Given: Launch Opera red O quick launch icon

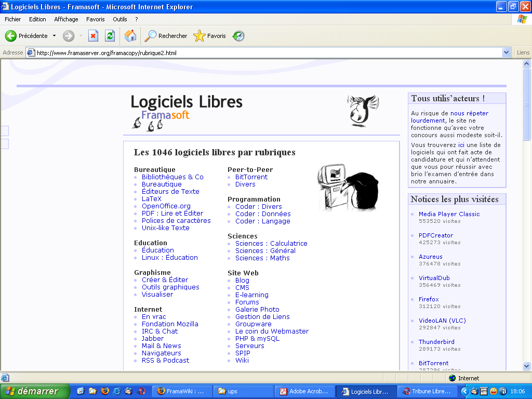Looking at the screenshot, I should (141, 391).
